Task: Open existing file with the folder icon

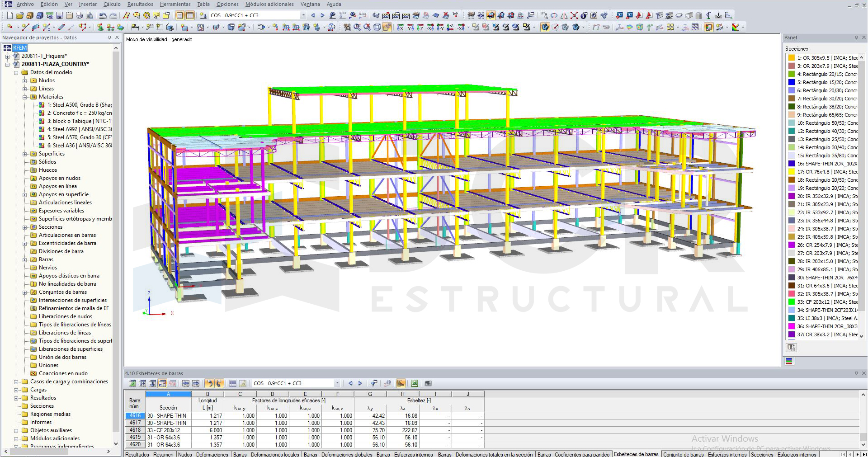Action: coord(19,15)
